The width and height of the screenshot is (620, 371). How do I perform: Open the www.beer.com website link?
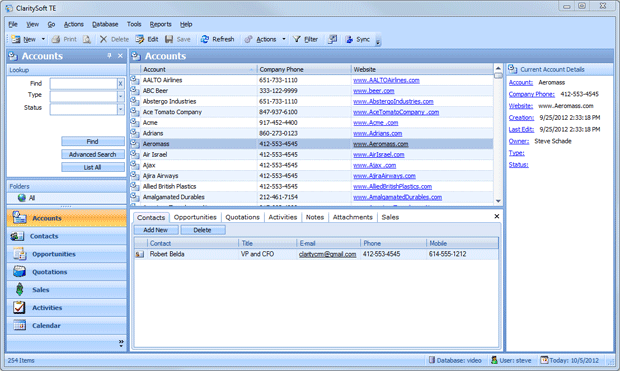pyautogui.click(x=374, y=91)
